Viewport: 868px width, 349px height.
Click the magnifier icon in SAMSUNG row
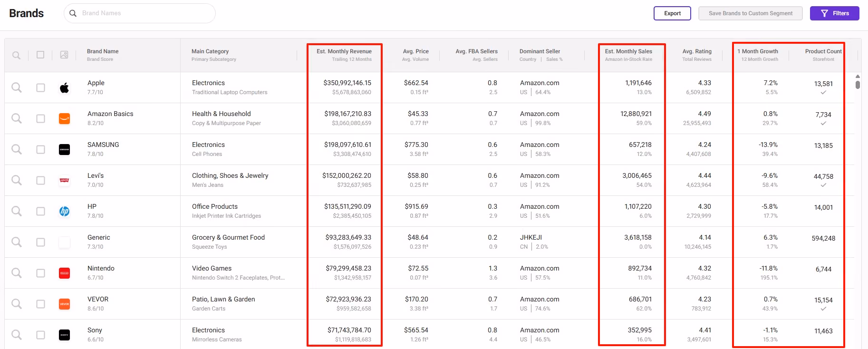coord(17,149)
